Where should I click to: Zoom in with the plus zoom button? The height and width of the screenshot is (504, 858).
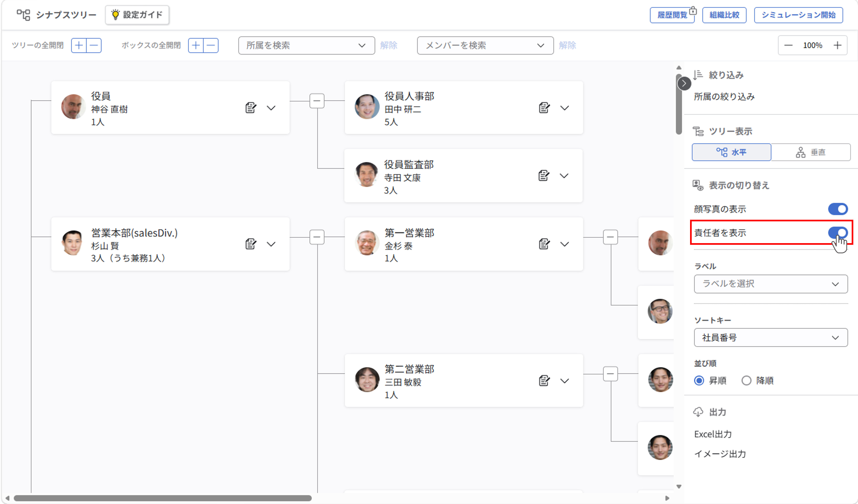coord(838,45)
